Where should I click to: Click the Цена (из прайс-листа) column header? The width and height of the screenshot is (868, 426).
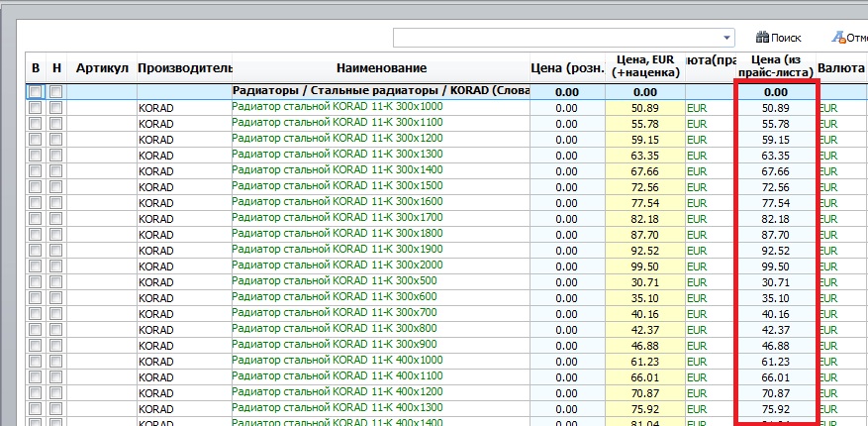(x=775, y=66)
